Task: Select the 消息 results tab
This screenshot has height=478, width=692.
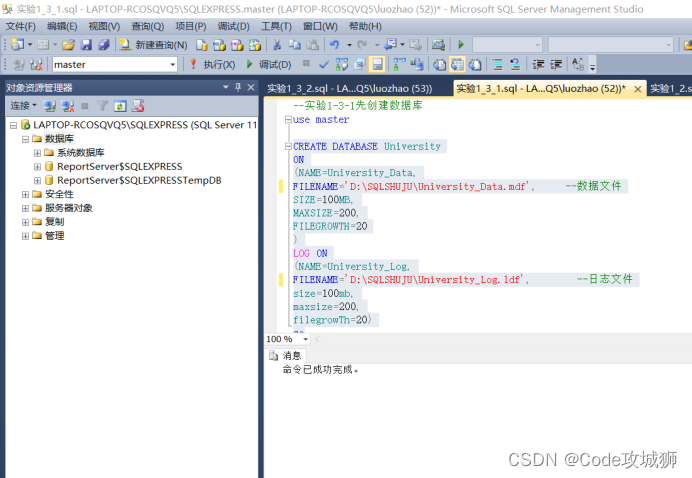Action: (285, 356)
